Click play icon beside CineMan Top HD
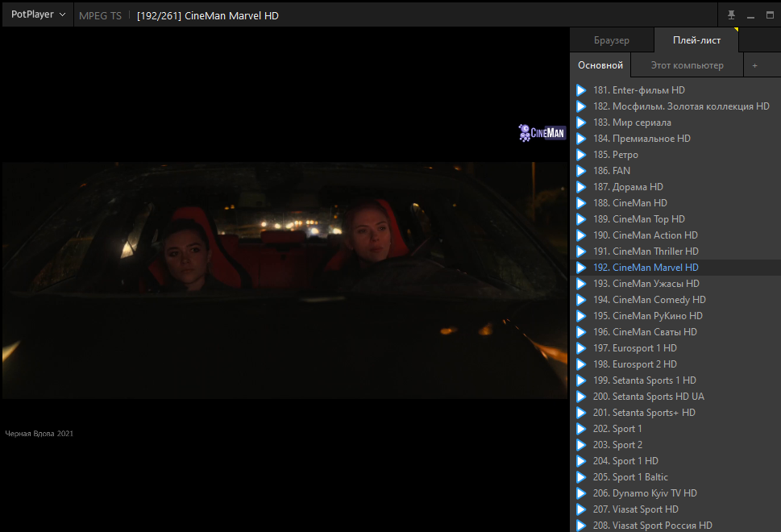Image resolution: width=781 pixels, height=532 pixels. pyautogui.click(x=581, y=219)
